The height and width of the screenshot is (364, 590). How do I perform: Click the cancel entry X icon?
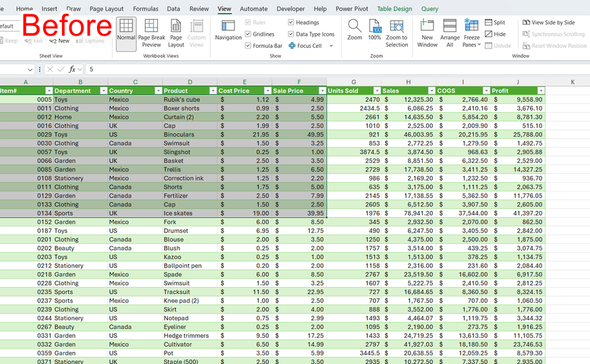point(50,69)
